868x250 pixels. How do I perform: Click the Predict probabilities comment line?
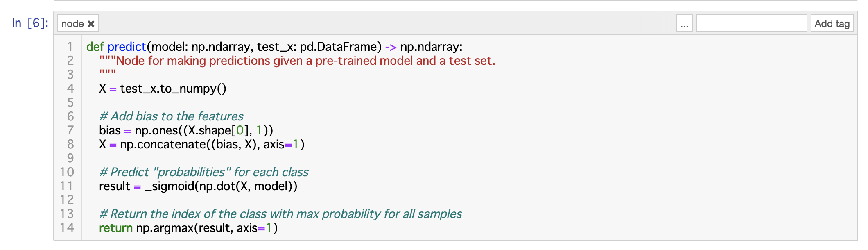point(204,172)
